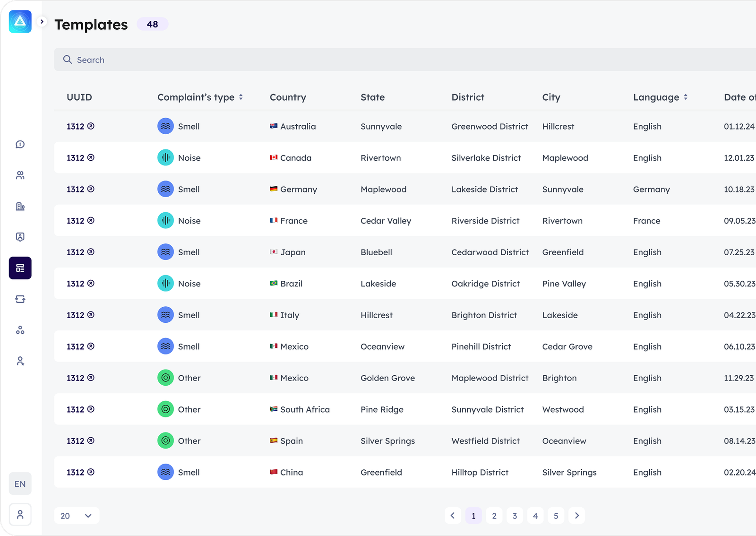The width and height of the screenshot is (756, 536).
Task: Go to page 3
Action: pos(515,516)
